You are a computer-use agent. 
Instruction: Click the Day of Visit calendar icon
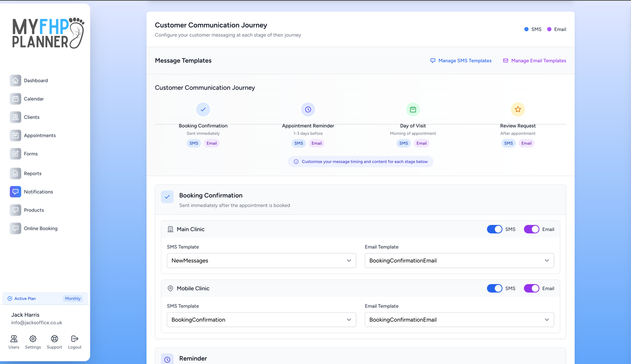click(413, 109)
